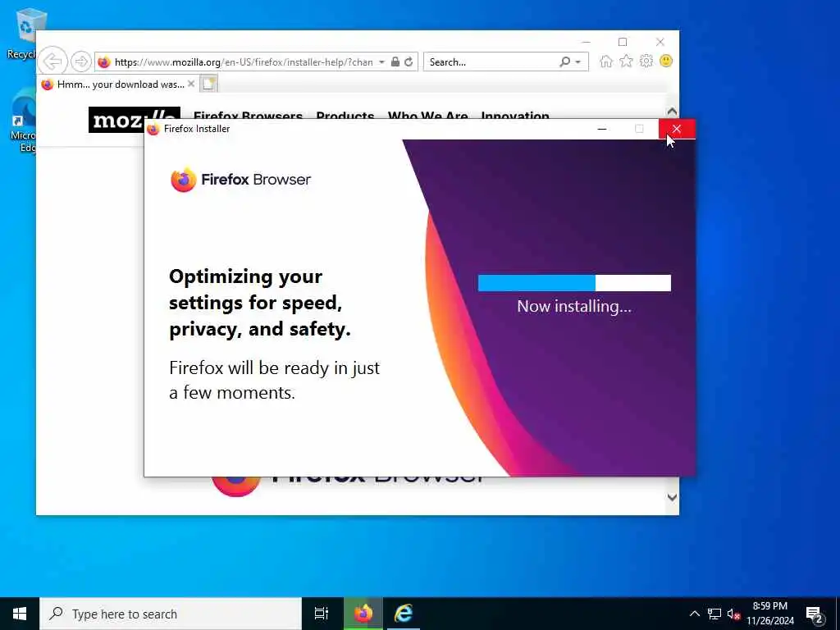Close the Internet Explorer window
This screenshot has height=630, width=840.
click(x=660, y=42)
